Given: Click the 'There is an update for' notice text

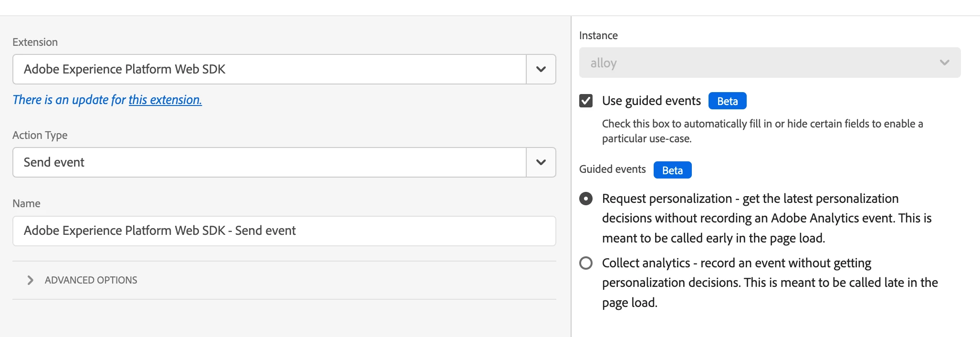Looking at the screenshot, I should (x=69, y=100).
